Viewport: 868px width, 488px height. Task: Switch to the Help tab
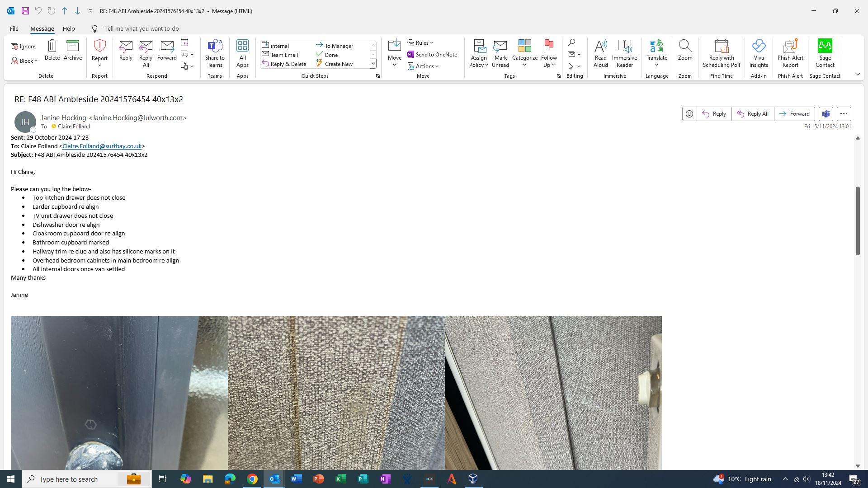click(x=69, y=28)
